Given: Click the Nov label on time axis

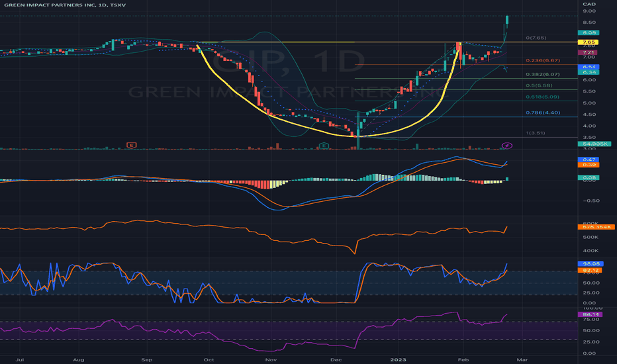Looking at the screenshot, I should [x=271, y=359].
